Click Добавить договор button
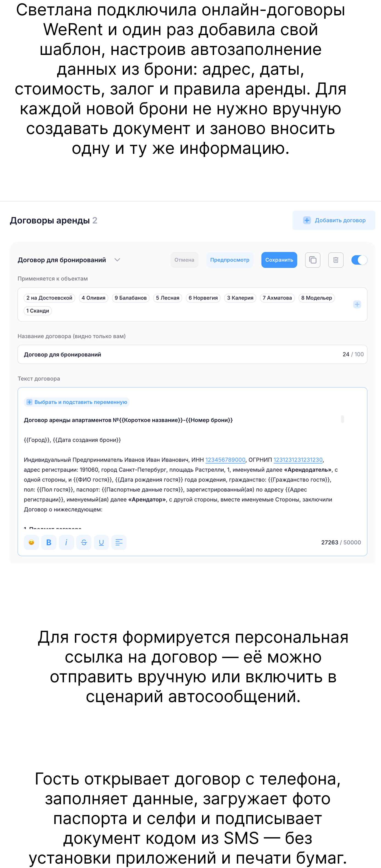 coord(334,220)
